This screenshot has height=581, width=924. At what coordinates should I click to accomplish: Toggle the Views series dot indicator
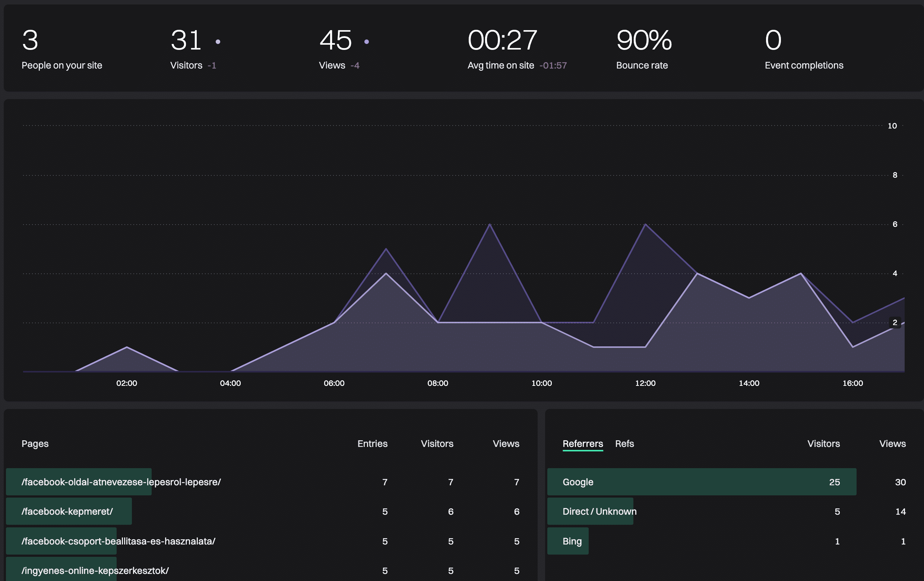coord(367,41)
